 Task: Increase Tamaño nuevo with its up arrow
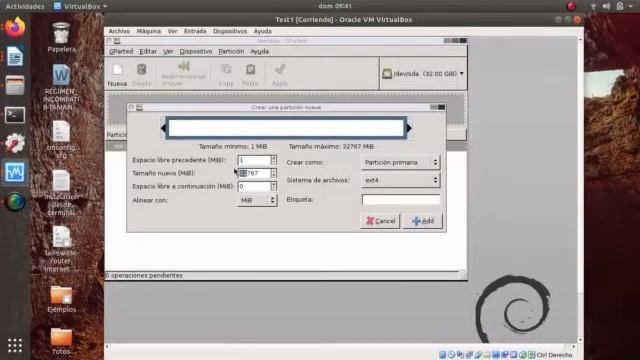(273, 171)
